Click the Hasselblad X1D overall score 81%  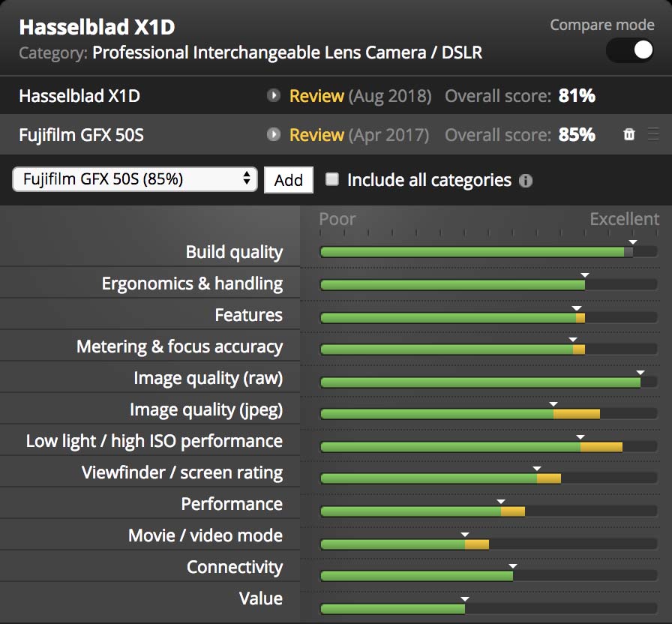pyautogui.click(x=577, y=96)
